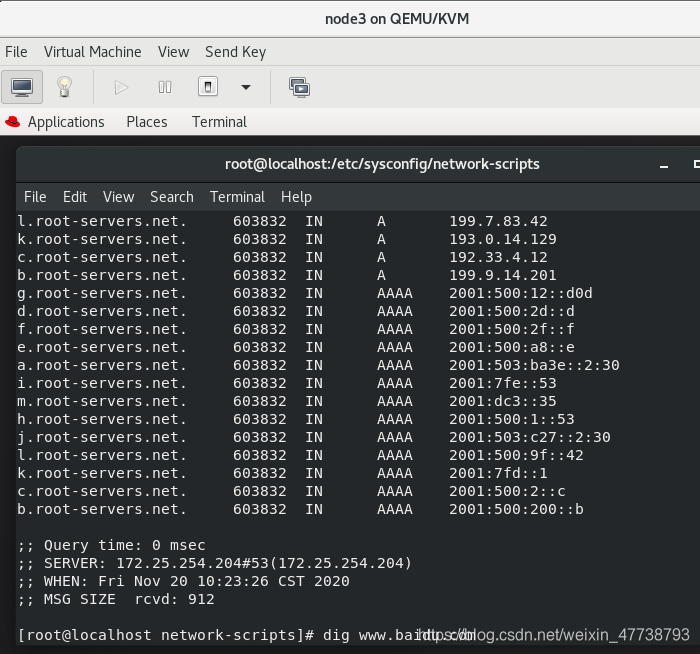Click IPv6 address 2001:500:12::d0d
Viewport: 700px width, 654px height.
[521, 293]
